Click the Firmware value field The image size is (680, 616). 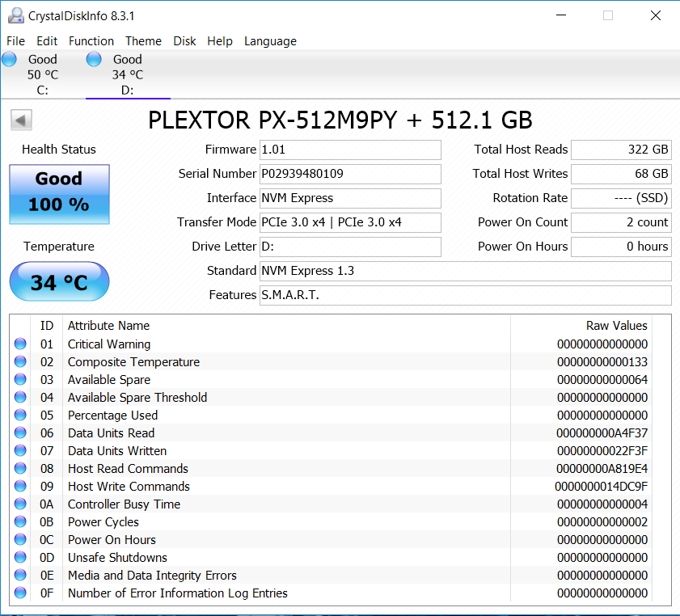349,150
